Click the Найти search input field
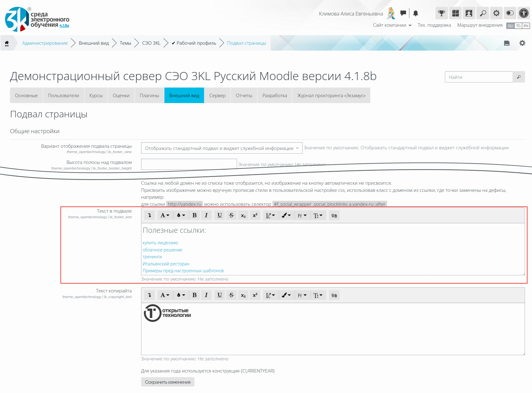 coord(479,77)
